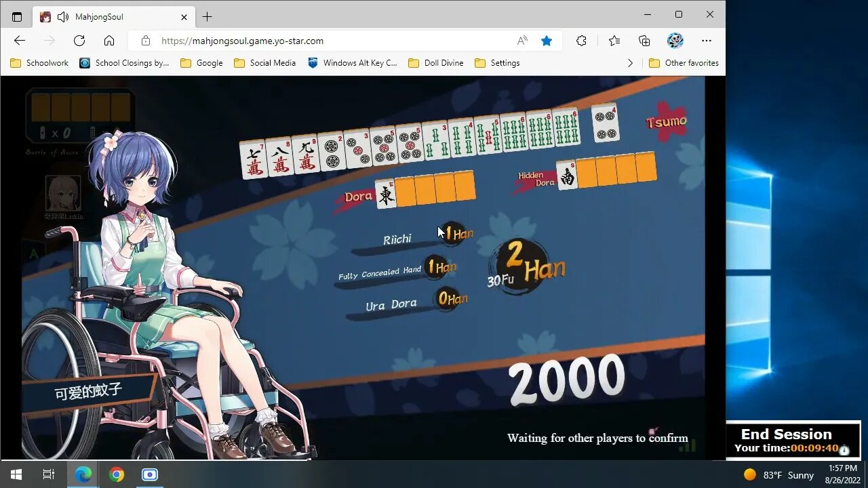868x488 pixels.
Task: Open the Settings bookmark folder
Action: (497, 63)
